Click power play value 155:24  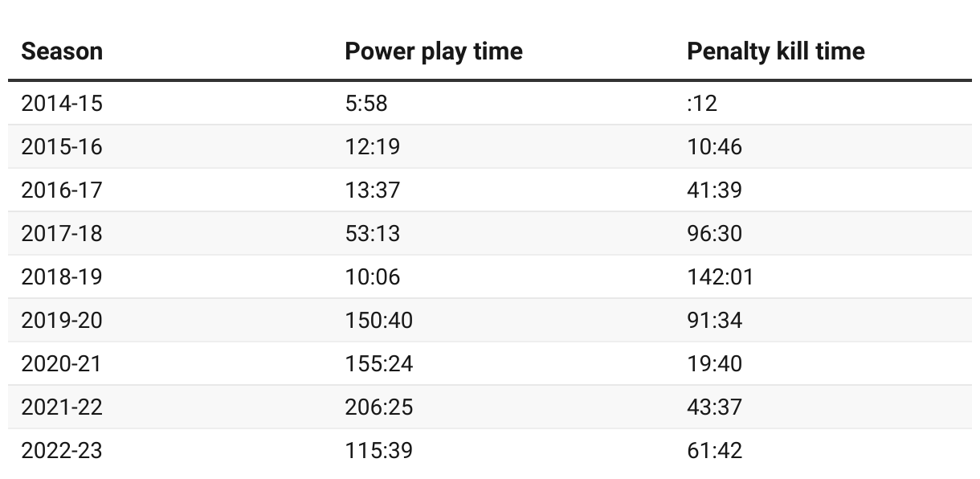tap(378, 363)
